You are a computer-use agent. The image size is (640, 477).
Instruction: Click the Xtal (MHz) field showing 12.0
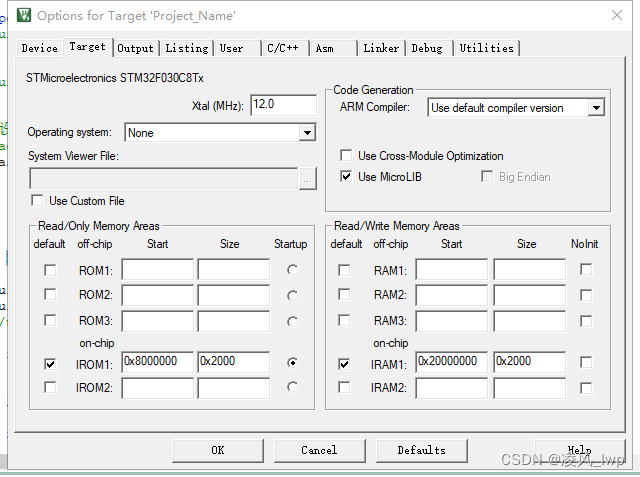tap(283, 105)
